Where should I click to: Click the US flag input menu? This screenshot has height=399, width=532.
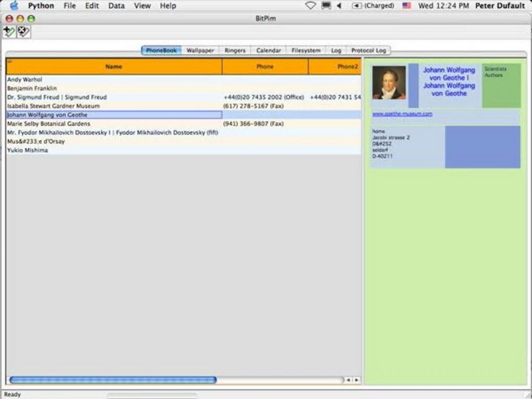pyautogui.click(x=406, y=5)
